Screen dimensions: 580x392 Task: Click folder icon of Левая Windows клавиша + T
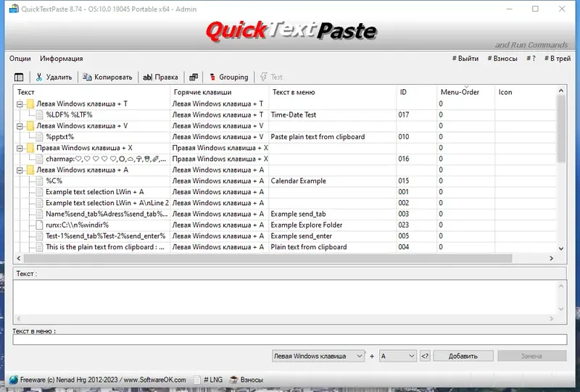pyautogui.click(x=30, y=104)
